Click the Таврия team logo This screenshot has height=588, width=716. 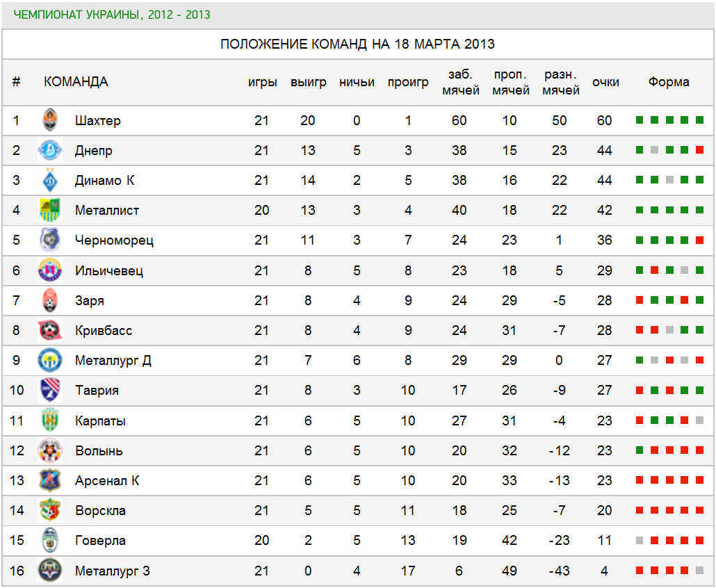pyautogui.click(x=50, y=390)
